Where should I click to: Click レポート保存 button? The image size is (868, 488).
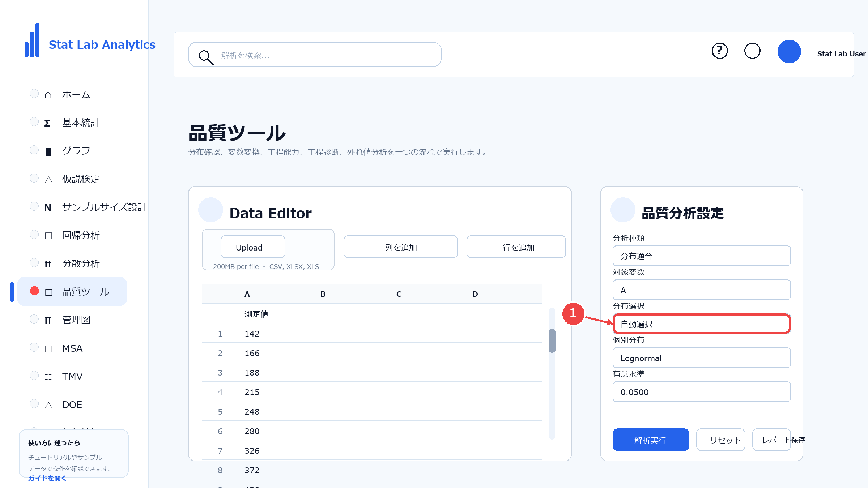coord(771,440)
